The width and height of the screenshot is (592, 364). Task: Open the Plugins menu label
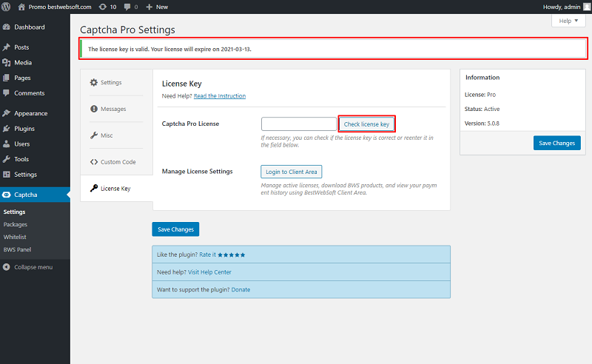(x=24, y=129)
